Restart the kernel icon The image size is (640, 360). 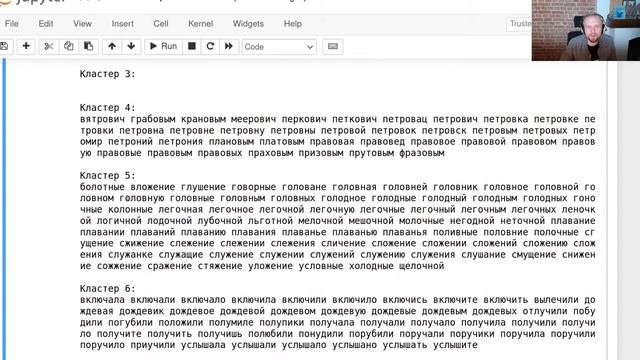click(210, 47)
